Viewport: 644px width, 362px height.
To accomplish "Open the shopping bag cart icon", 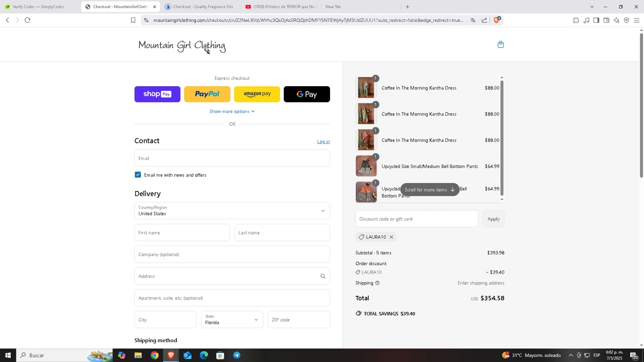I will click(x=501, y=44).
